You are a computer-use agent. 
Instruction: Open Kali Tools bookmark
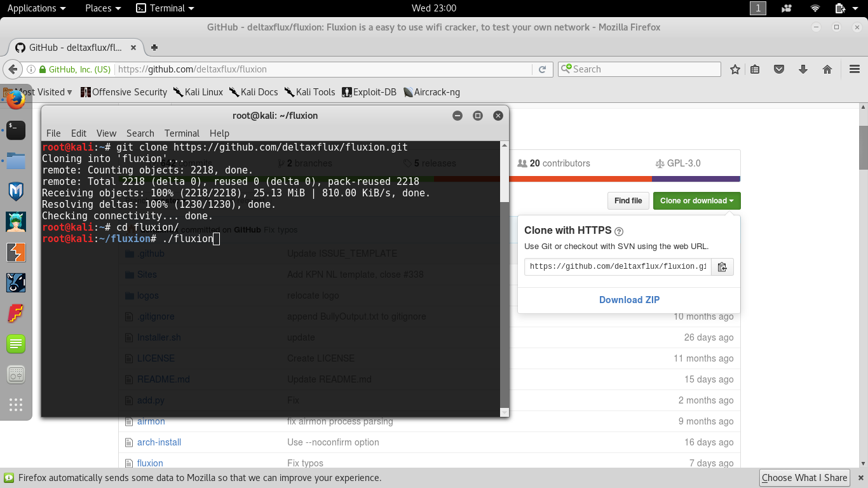point(310,92)
